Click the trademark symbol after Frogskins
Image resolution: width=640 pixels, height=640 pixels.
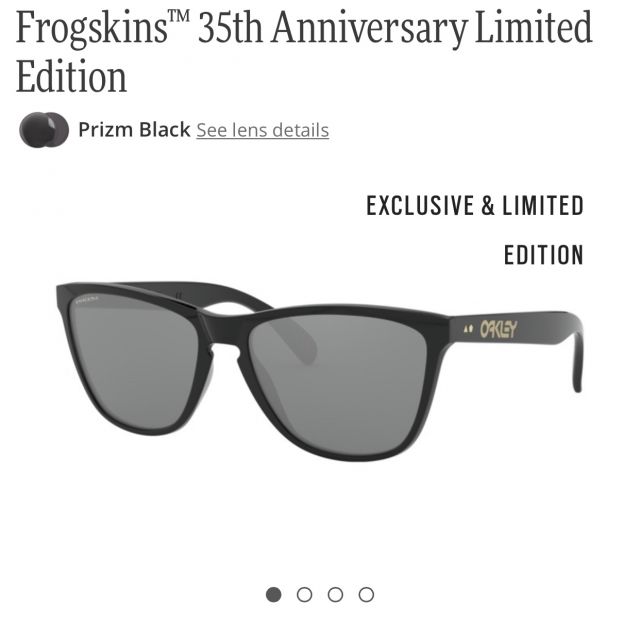tap(179, 16)
